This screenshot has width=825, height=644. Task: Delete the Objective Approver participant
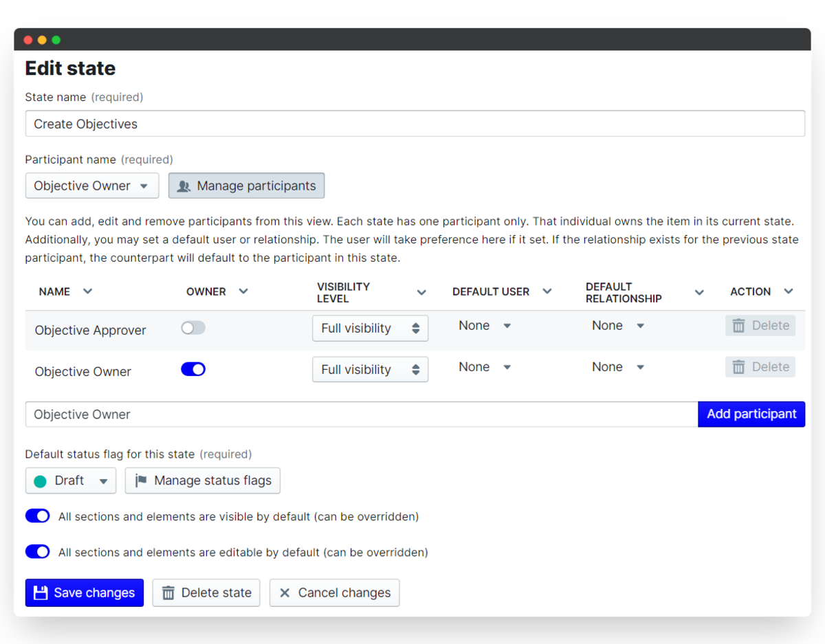(760, 326)
